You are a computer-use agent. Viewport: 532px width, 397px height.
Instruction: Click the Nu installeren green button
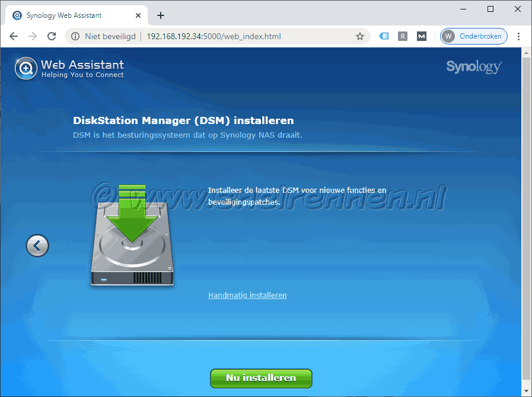[261, 378]
